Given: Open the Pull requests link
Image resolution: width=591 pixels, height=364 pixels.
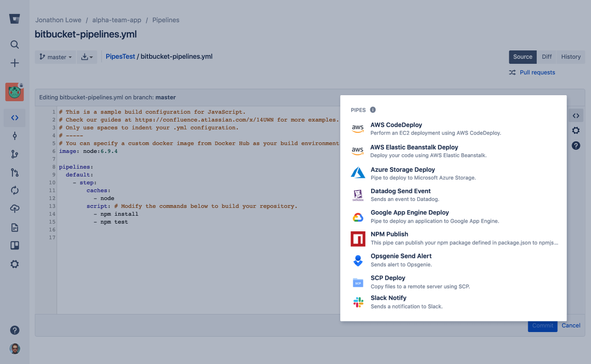Looking at the screenshot, I should click(x=537, y=72).
